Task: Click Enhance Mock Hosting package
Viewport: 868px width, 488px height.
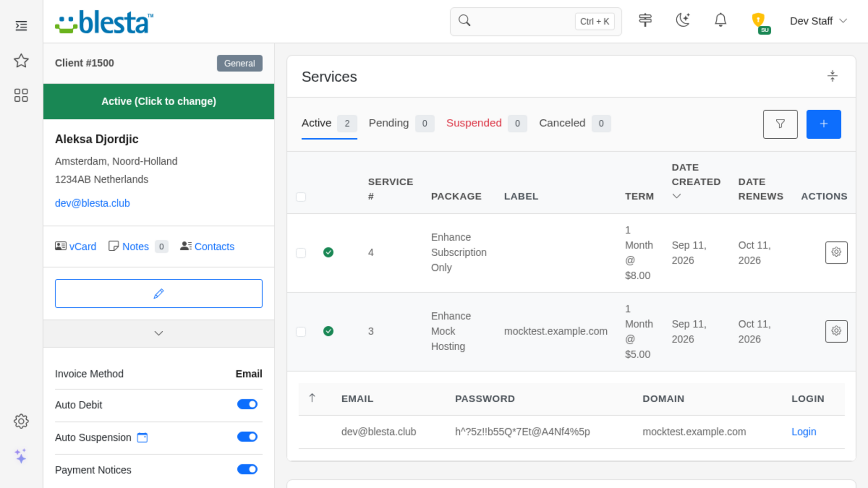Action: click(x=451, y=331)
